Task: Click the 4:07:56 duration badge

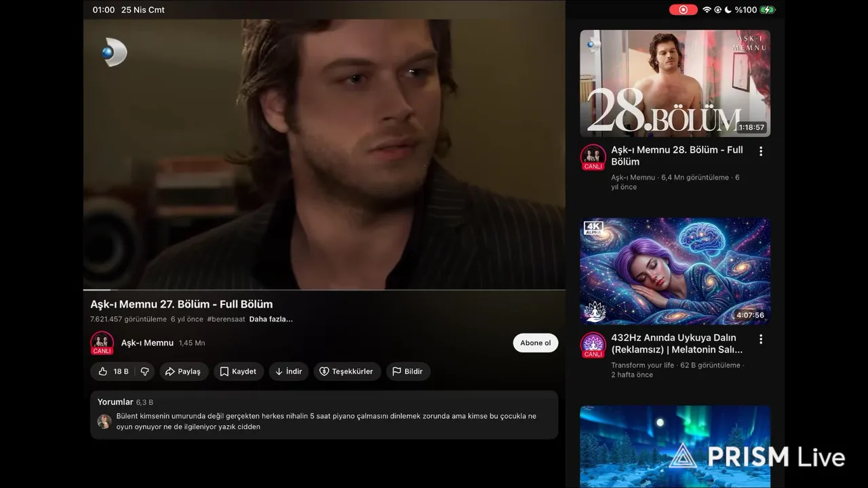Action: 750,315
